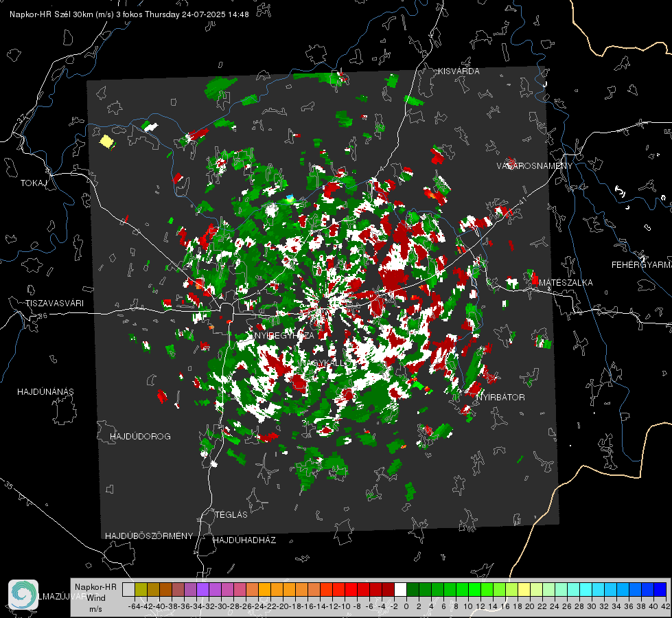Click the 20 legend value
This screenshot has width=672, height=618.
coord(530,606)
